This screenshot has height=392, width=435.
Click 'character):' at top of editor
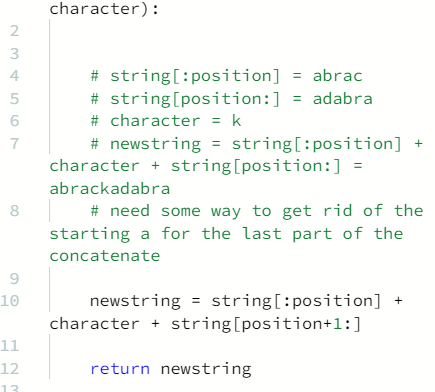pyautogui.click(x=104, y=8)
